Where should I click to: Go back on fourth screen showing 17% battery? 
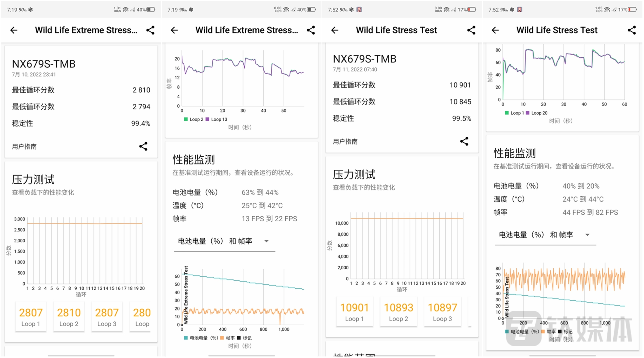pyautogui.click(x=495, y=30)
